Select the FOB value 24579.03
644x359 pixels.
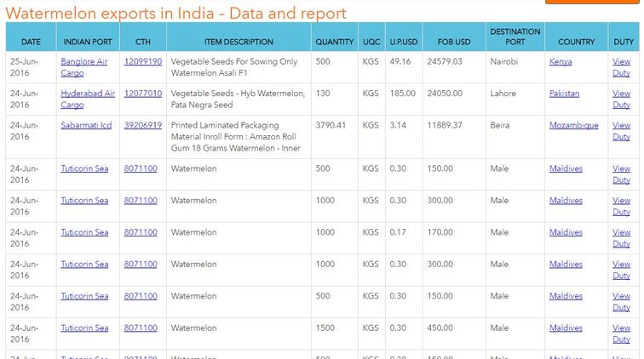[445, 61]
